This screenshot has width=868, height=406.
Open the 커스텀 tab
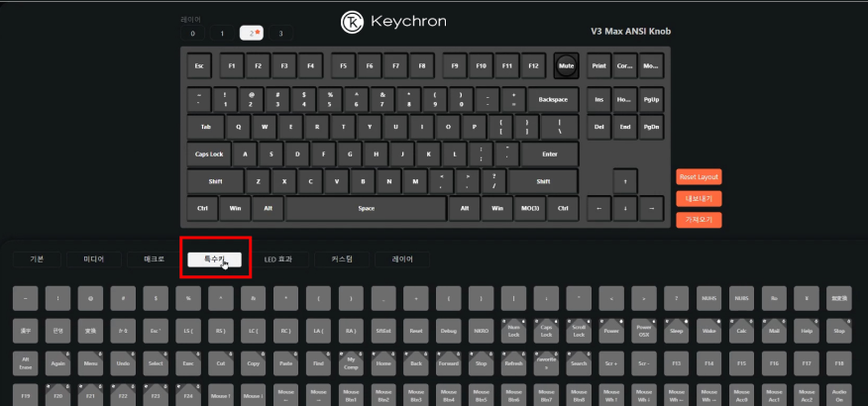coord(342,258)
